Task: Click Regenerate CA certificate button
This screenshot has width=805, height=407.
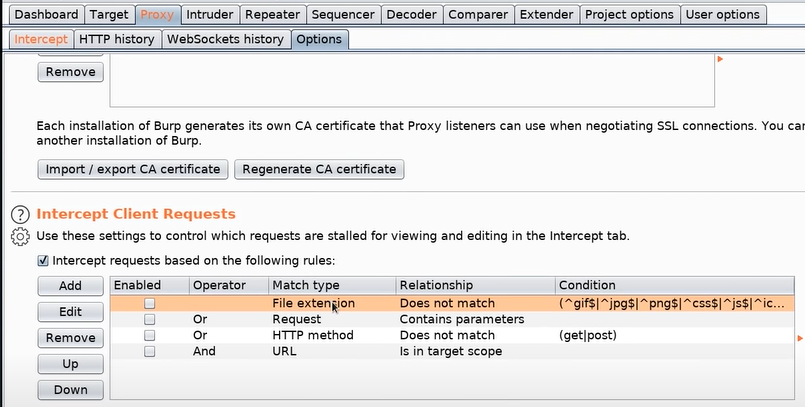Action: pos(319,169)
